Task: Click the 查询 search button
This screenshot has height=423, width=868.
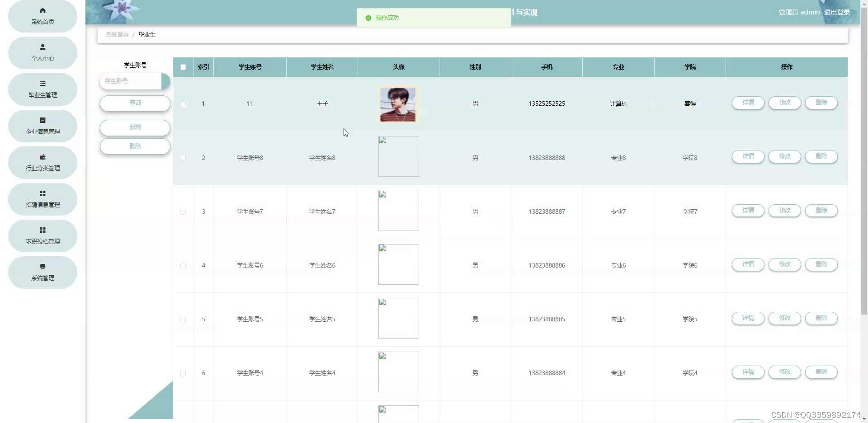Action: tap(135, 103)
